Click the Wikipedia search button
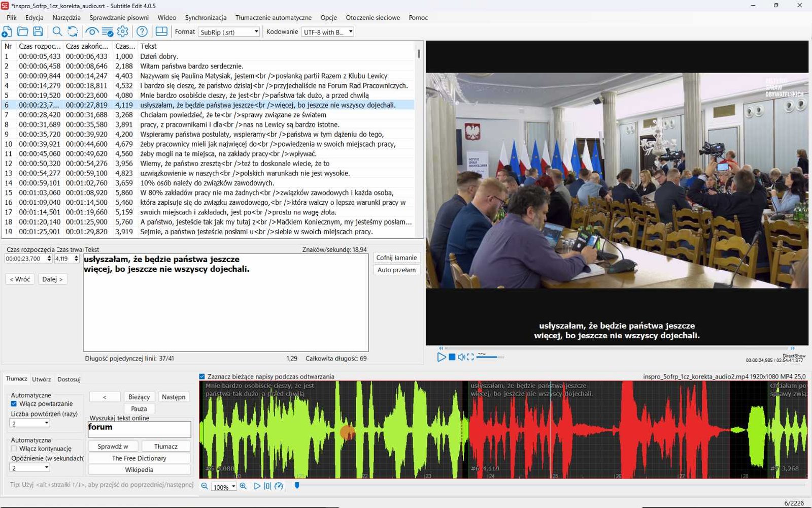This screenshot has width=812, height=508. click(139, 470)
